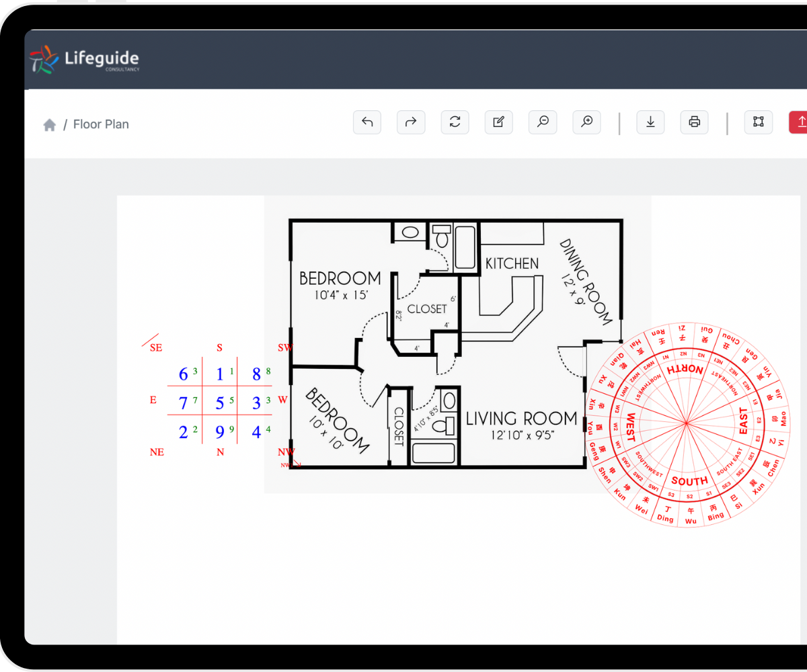The image size is (807, 672).
Task: Zoom in with the plus magnifier
Action: tap(586, 122)
